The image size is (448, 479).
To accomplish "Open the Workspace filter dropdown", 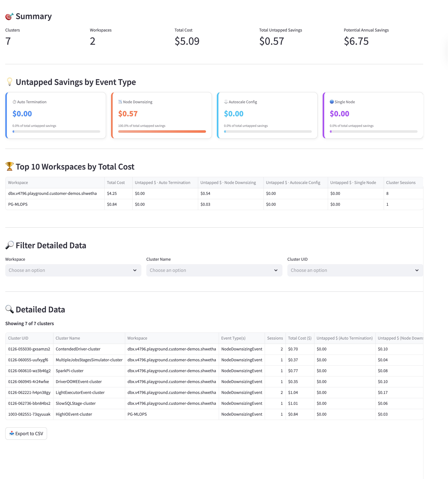I will click(x=73, y=270).
